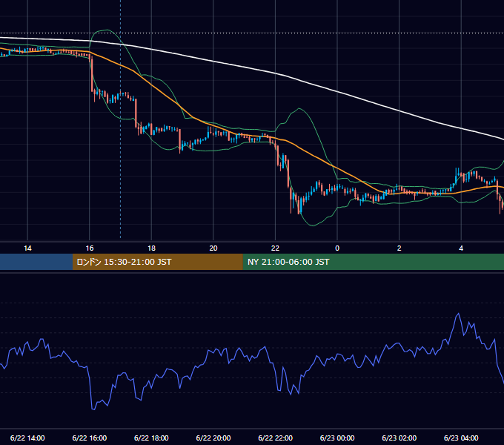Click the 6/23 02:00 date label
The image size is (504, 445).
pos(399,438)
